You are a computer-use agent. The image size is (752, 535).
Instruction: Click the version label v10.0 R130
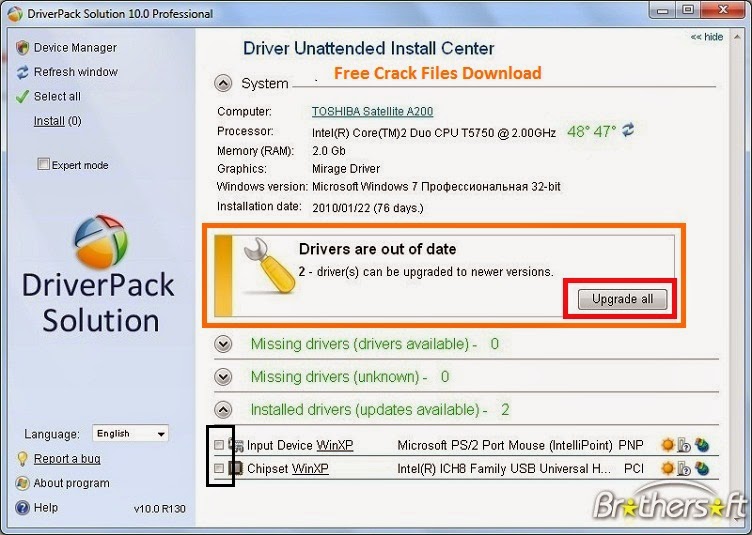pos(160,509)
